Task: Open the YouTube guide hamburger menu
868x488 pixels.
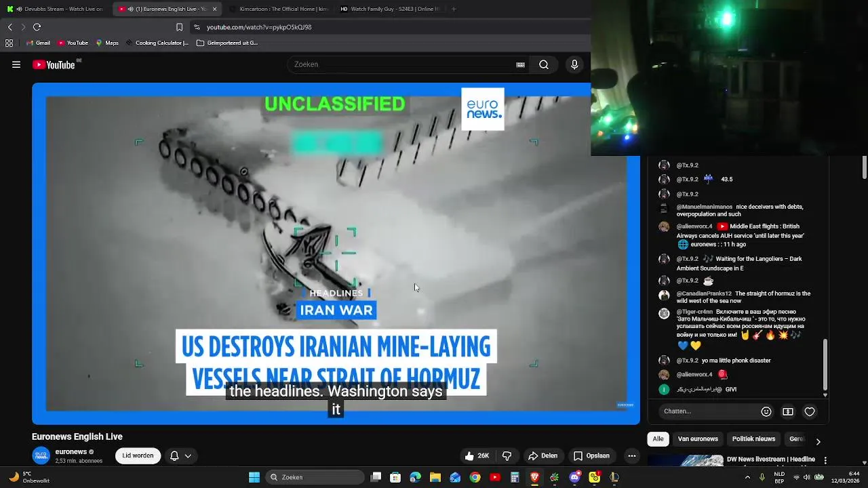Action: pos(16,65)
